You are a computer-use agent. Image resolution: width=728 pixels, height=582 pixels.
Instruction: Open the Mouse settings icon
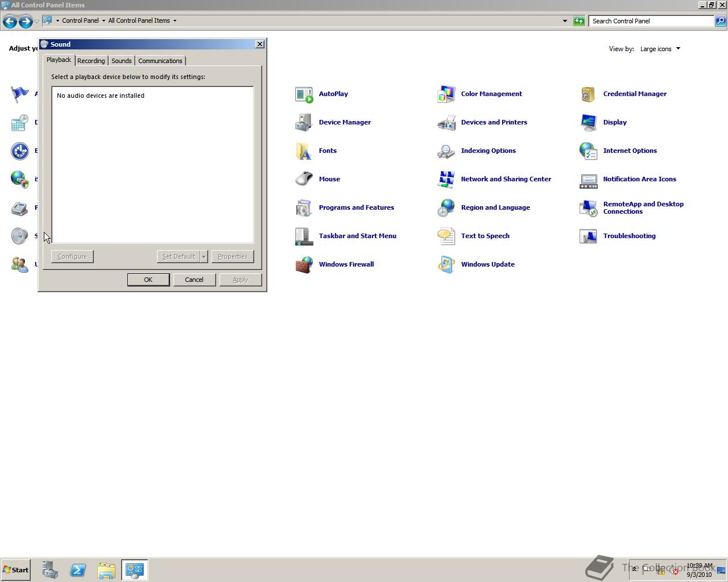(x=304, y=180)
